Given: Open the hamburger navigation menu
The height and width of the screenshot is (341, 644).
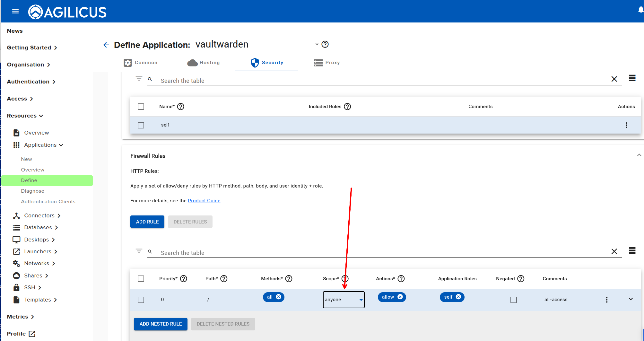Looking at the screenshot, I should click(x=15, y=12).
